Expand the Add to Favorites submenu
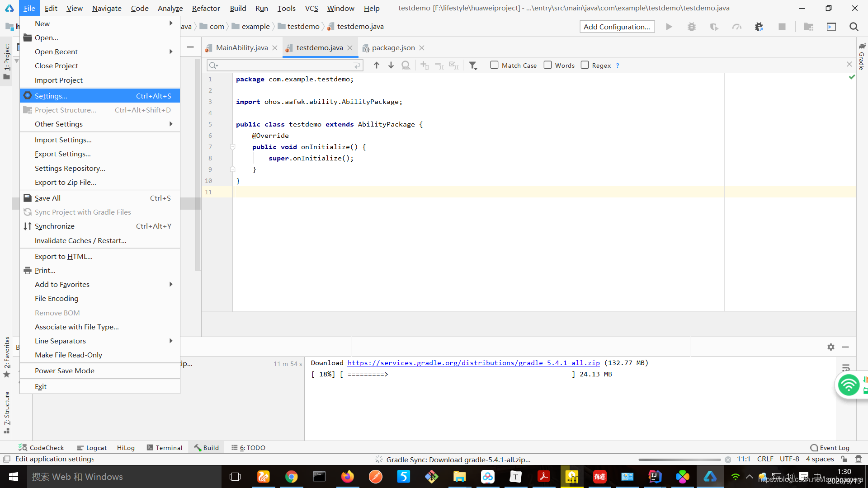 tap(100, 284)
